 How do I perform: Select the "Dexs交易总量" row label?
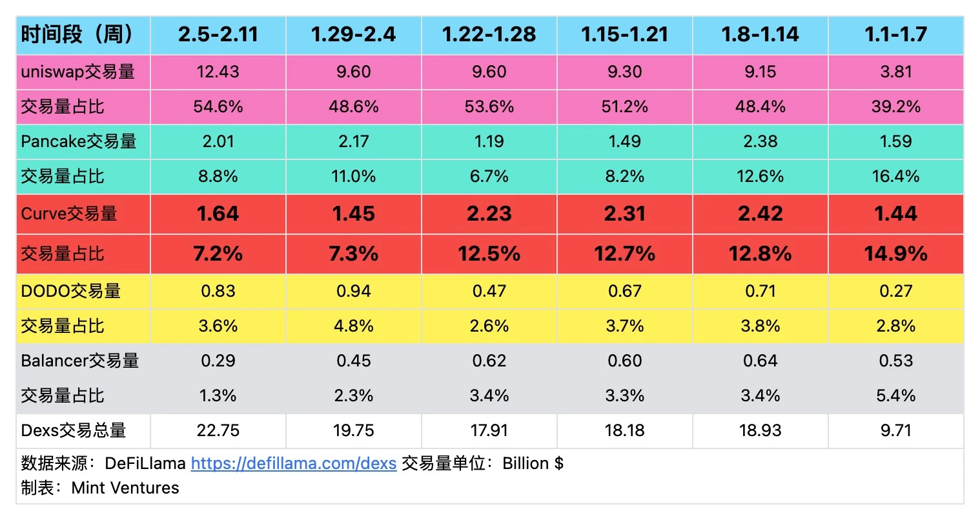pos(74,430)
